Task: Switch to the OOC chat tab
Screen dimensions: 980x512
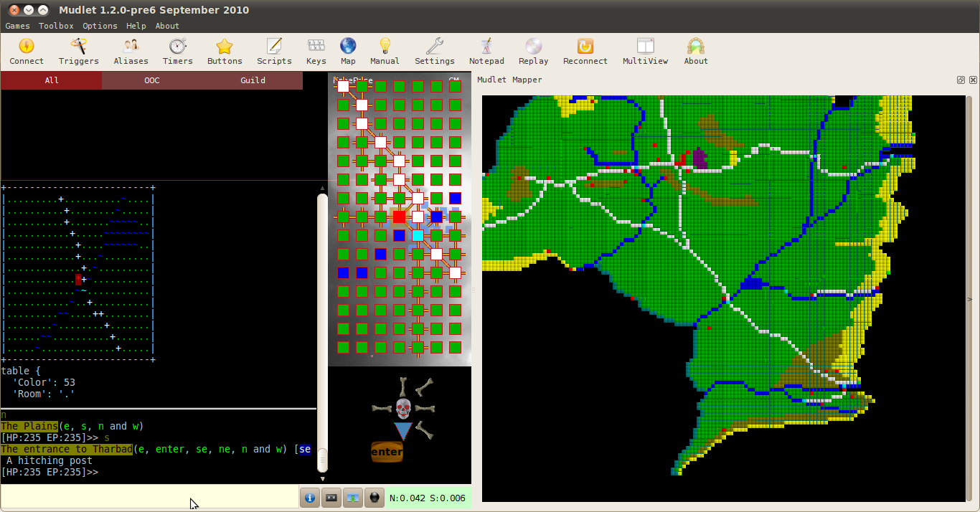Action: 152,80
